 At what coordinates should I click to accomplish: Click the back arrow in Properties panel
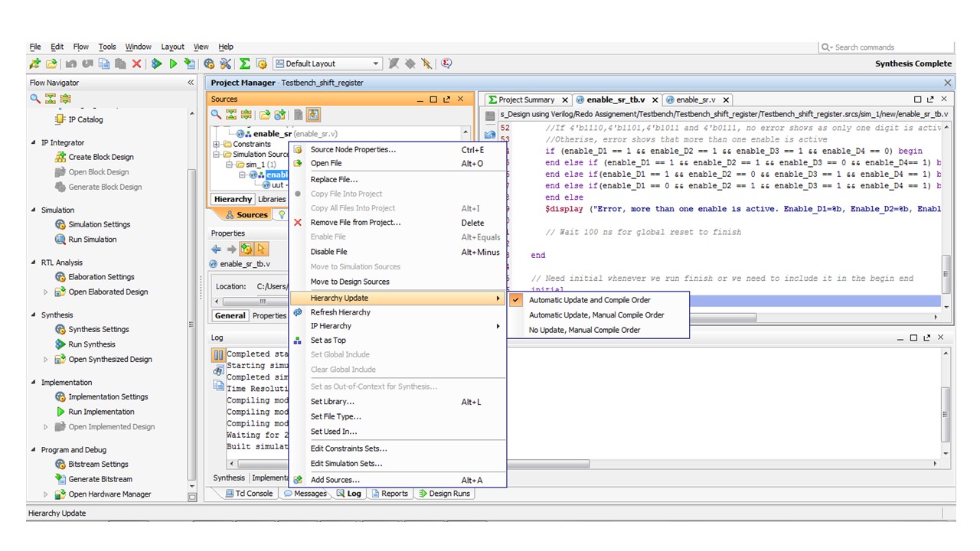point(216,249)
